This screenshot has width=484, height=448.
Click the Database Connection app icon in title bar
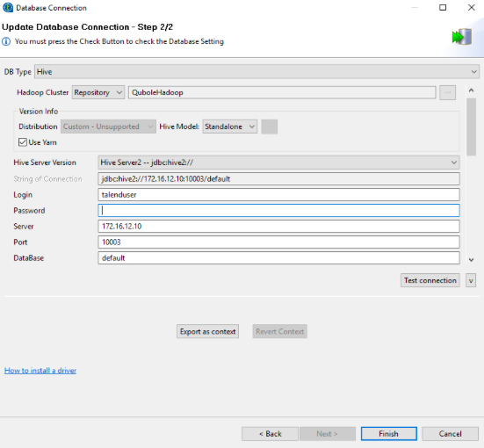tap(8, 8)
